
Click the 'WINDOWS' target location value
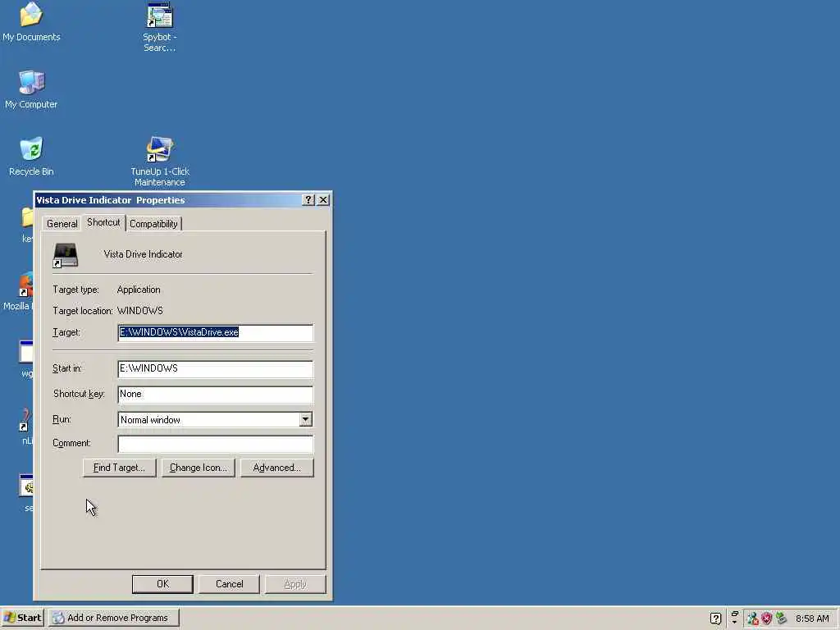[x=139, y=311]
